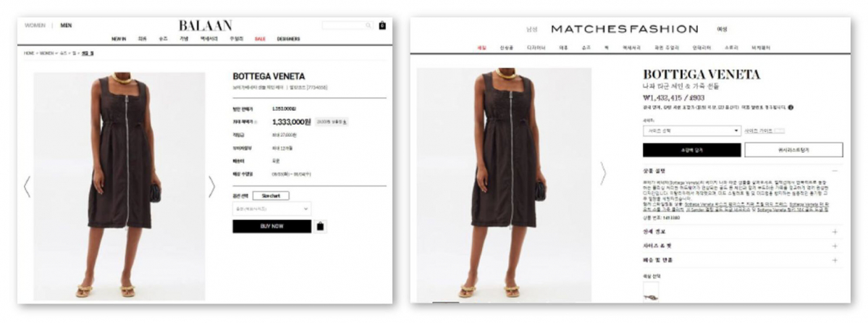Expand the size and fit section plus icon
Image resolution: width=868 pixels, height=323 pixels.
(835, 246)
